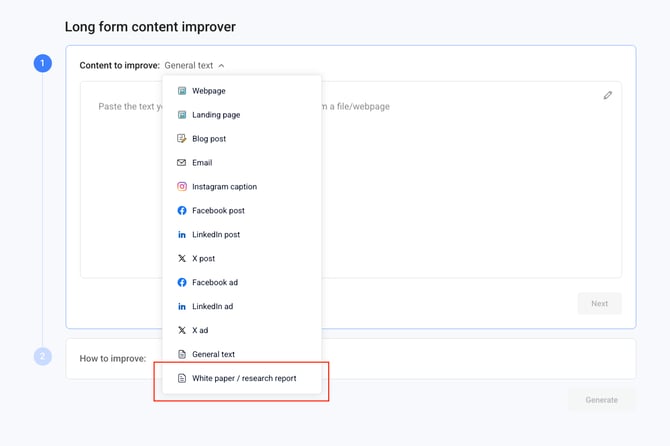Click the Generate button
The width and height of the screenshot is (670, 446).
(x=601, y=400)
